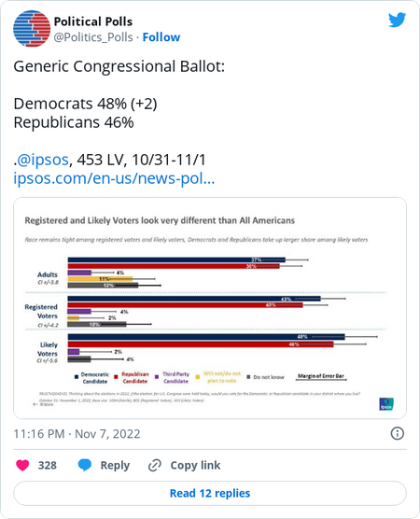This screenshot has width=420, height=519.
Task: Click the 328 likes count
Action: [48, 465]
